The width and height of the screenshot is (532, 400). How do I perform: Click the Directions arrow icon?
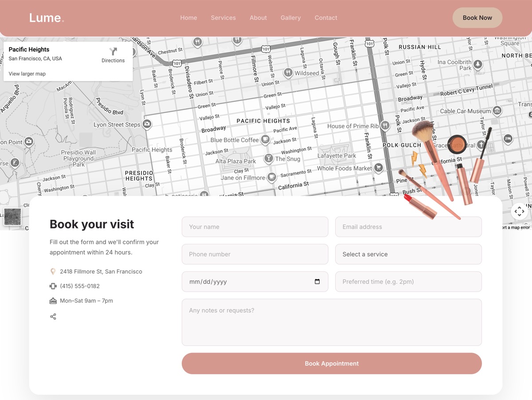(113, 51)
